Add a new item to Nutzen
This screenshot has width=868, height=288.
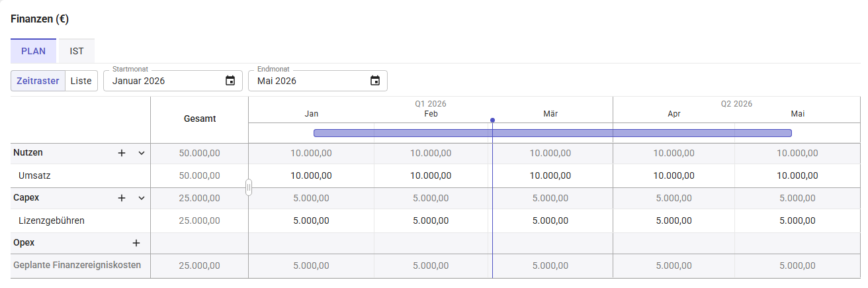(x=122, y=153)
